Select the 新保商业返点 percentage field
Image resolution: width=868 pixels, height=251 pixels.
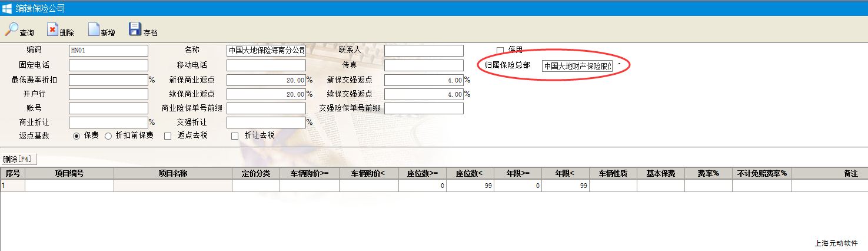point(266,80)
